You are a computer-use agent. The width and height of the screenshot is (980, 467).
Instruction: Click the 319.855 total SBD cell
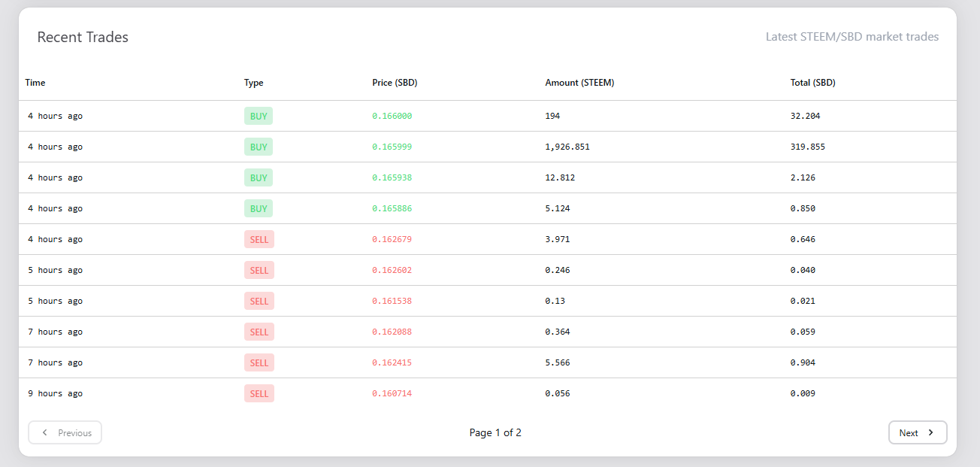pyautogui.click(x=807, y=147)
